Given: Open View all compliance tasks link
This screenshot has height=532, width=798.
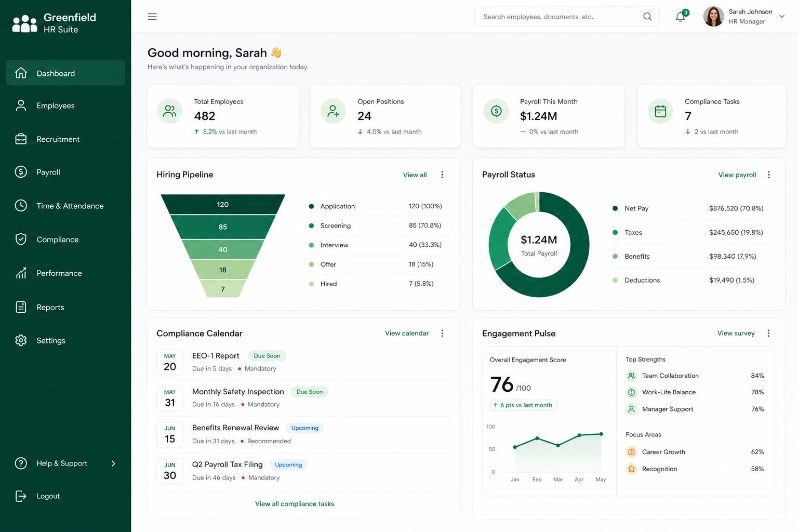Looking at the screenshot, I should click(295, 504).
